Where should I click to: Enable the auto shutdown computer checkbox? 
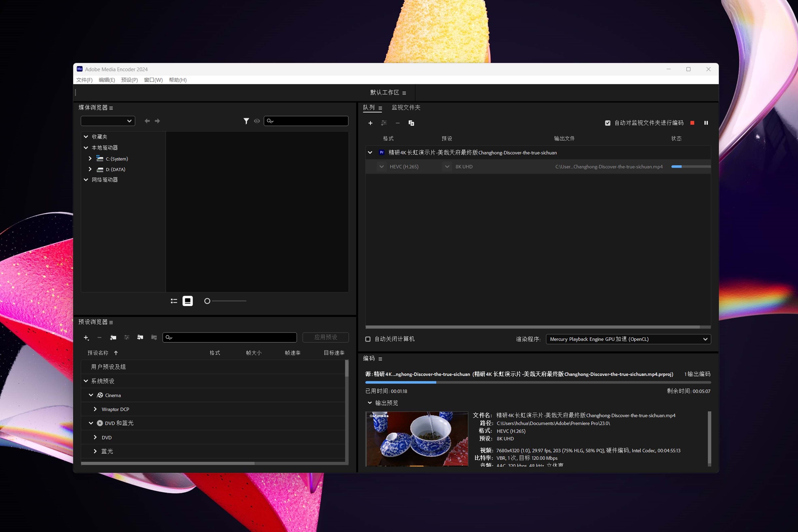pos(368,339)
